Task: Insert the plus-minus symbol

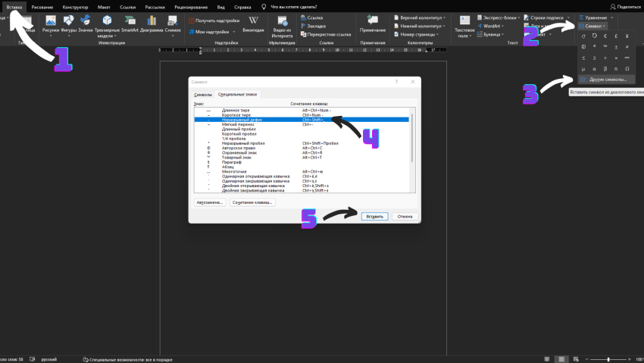Action: 616,47
